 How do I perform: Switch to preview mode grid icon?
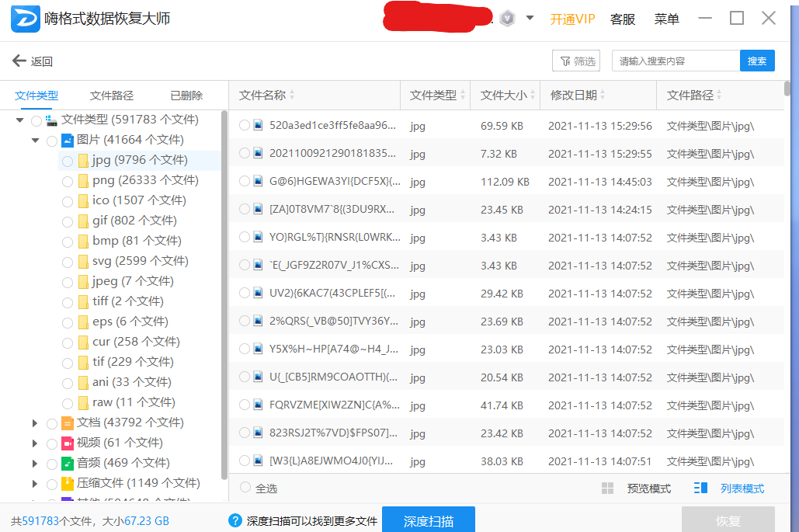607,489
